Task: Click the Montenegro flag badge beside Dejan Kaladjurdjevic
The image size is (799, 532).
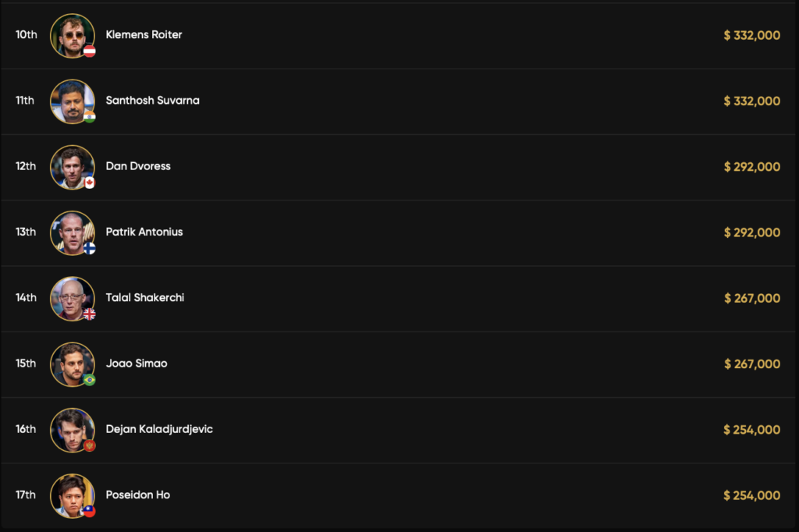Action: [x=90, y=445]
